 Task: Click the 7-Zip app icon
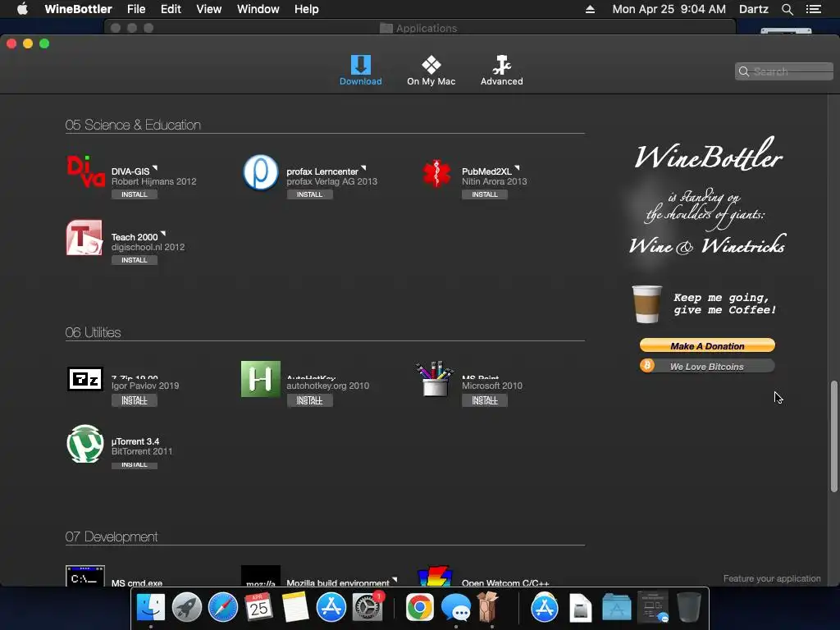click(85, 379)
